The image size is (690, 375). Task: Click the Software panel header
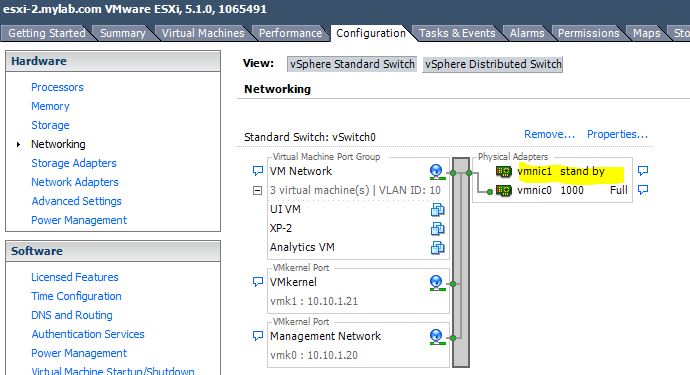(113, 251)
